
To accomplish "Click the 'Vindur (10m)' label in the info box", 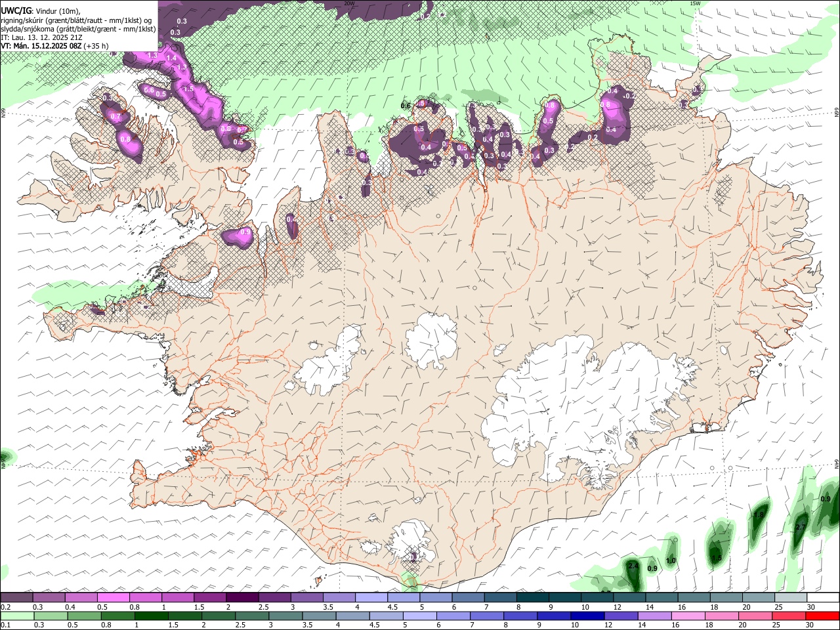I will pyautogui.click(x=56, y=11).
